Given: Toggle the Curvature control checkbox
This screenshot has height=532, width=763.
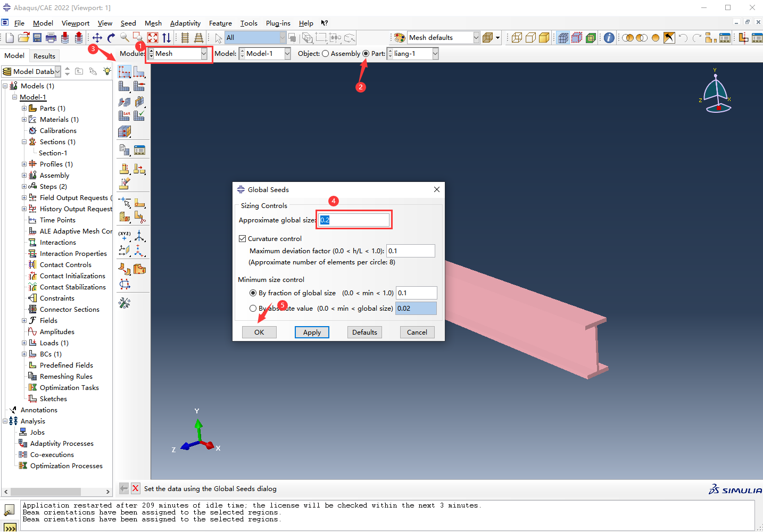Looking at the screenshot, I should (243, 239).
